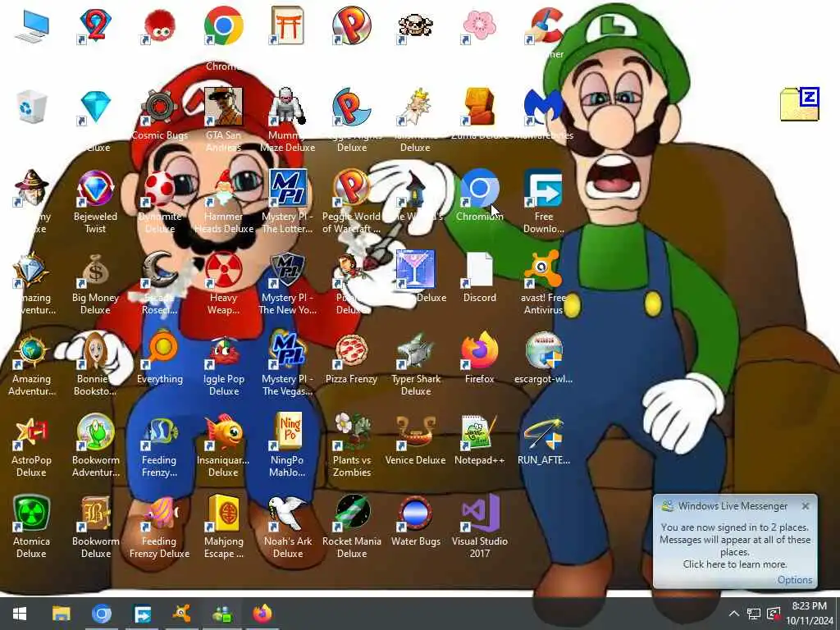Image resolution: width=840 pixels, height=630 pixels.
Task: Open the Discord desktop icon
Action: click(x=479, y=269)
